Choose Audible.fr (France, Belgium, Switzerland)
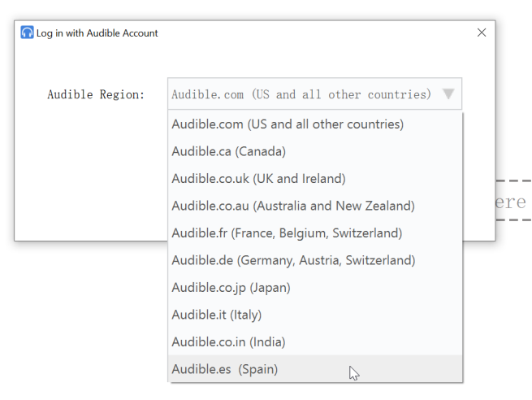This screenshot has width=532, height=400. (315, 233)
